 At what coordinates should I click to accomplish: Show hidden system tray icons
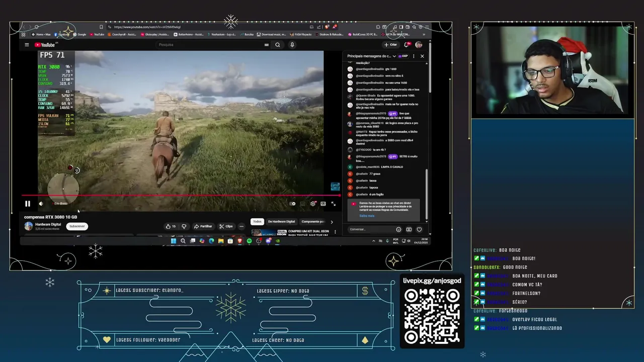373,241
